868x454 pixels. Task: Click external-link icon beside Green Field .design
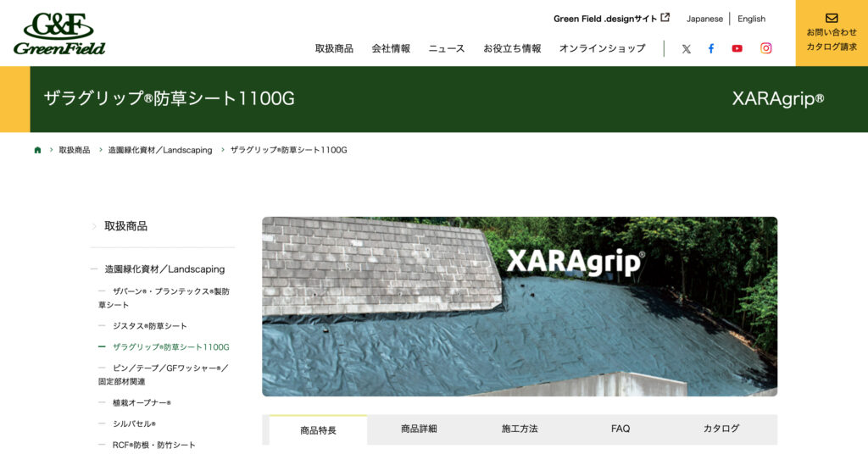click(x=665, y=18)
